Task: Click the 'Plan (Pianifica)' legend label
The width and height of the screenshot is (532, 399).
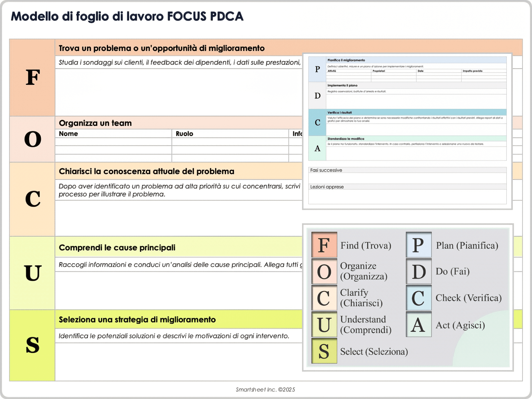Action: pos(467,245)
